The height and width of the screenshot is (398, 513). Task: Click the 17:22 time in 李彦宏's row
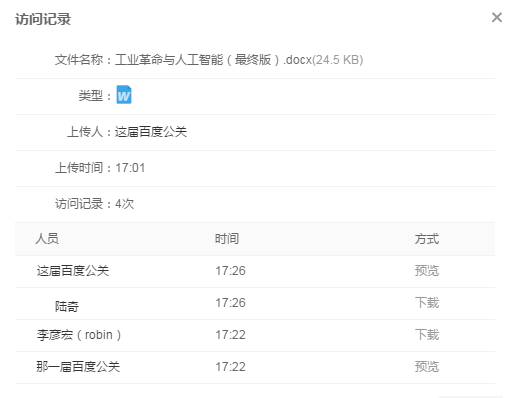point(230,335)
